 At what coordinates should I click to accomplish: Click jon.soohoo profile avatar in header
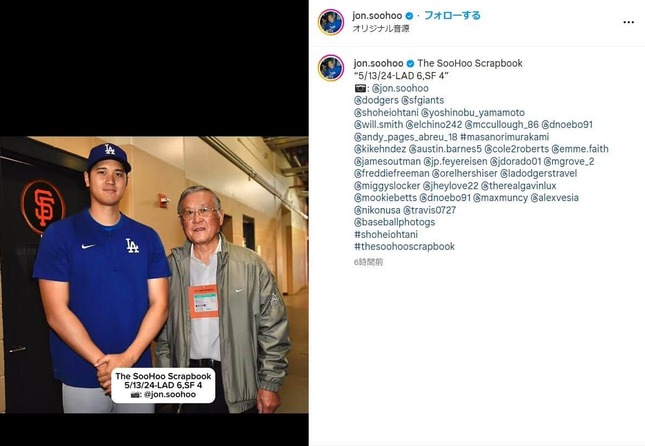pyautogui.click(x=331, y=22)
